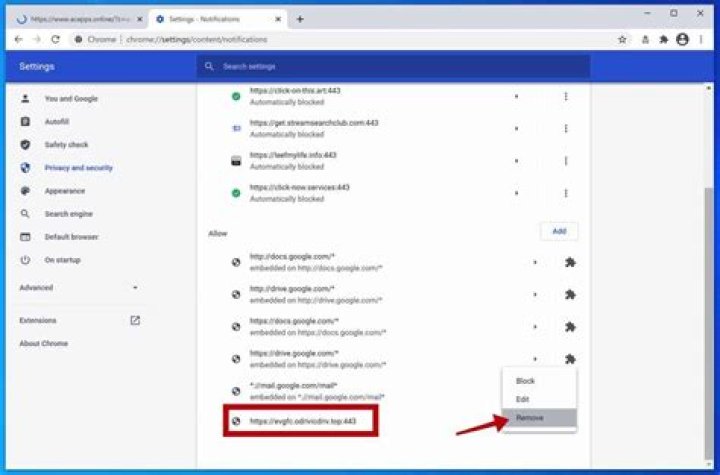Viewport: 720px width, 475px height.
Task: Click the new tab plus button
Action: [x=300, y=19]
